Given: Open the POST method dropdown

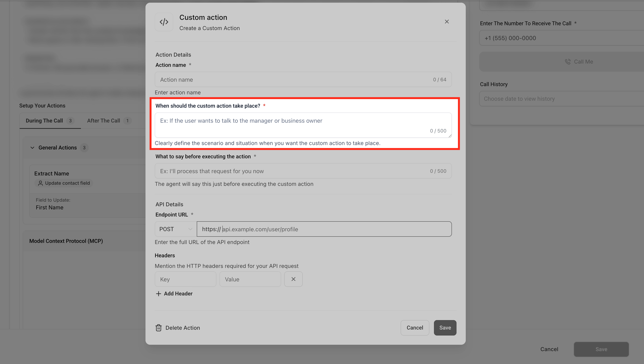Looking at the screenshot, I should coord(176,229).
